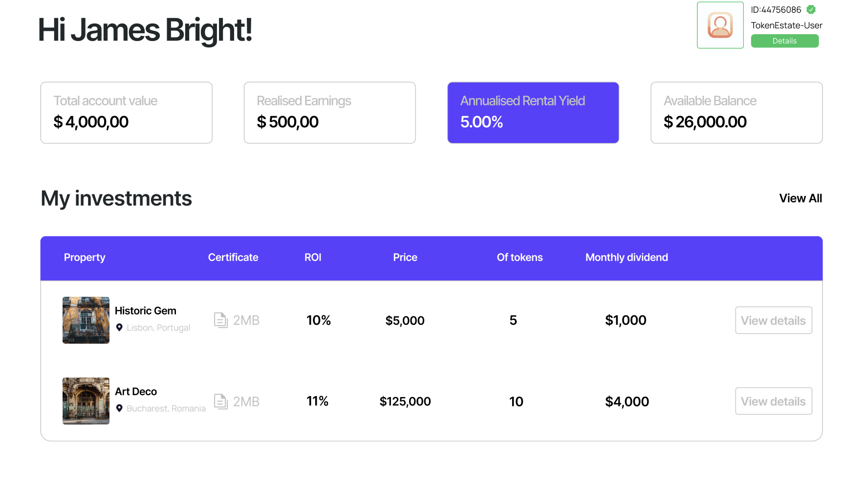The width and height of the screenshot is (867, 504).
Task: Click the Price column header
Action: pos(405,257)
